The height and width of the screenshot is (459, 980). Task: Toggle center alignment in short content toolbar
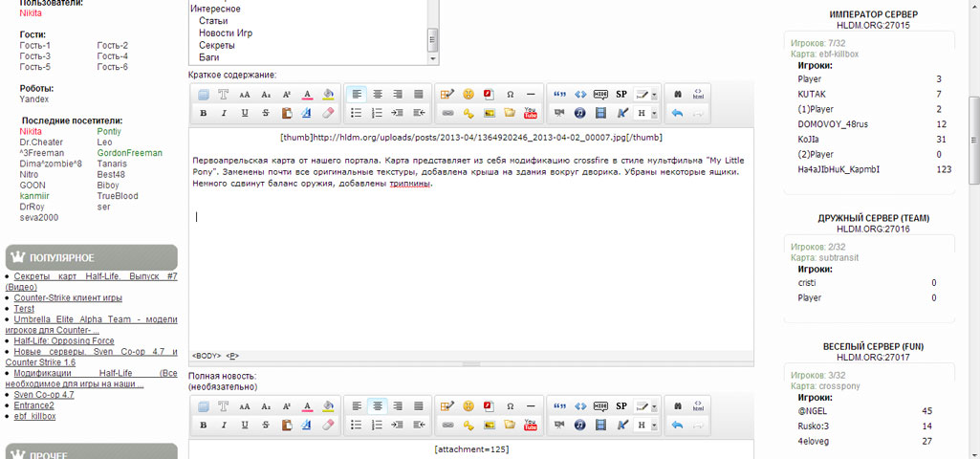(x=377, y=95)
